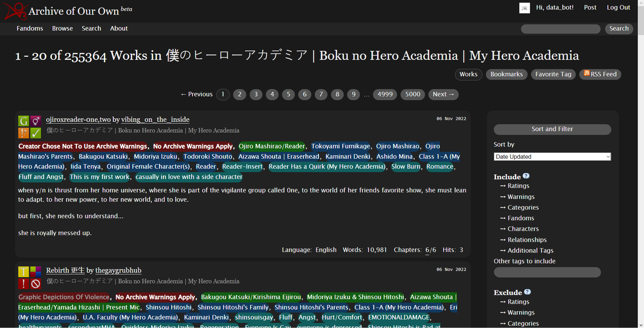Click the Ojiro Mashirao/Reader relationship tag

[x=272, y=146]
